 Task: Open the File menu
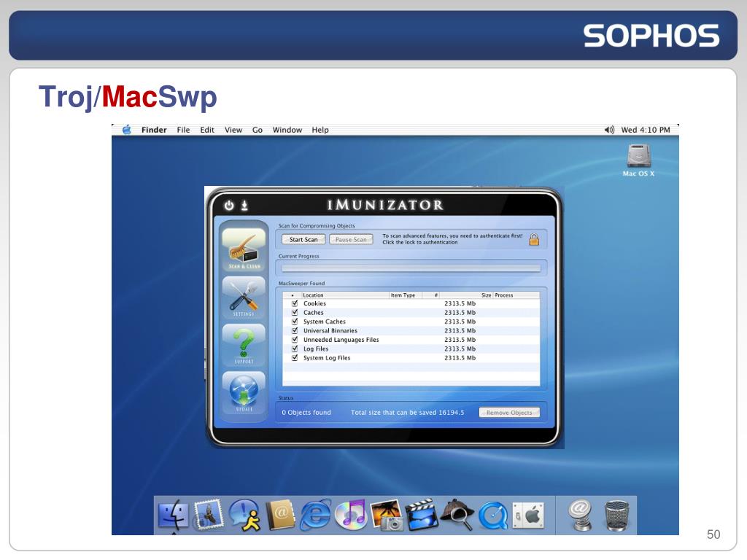[183, 130]
